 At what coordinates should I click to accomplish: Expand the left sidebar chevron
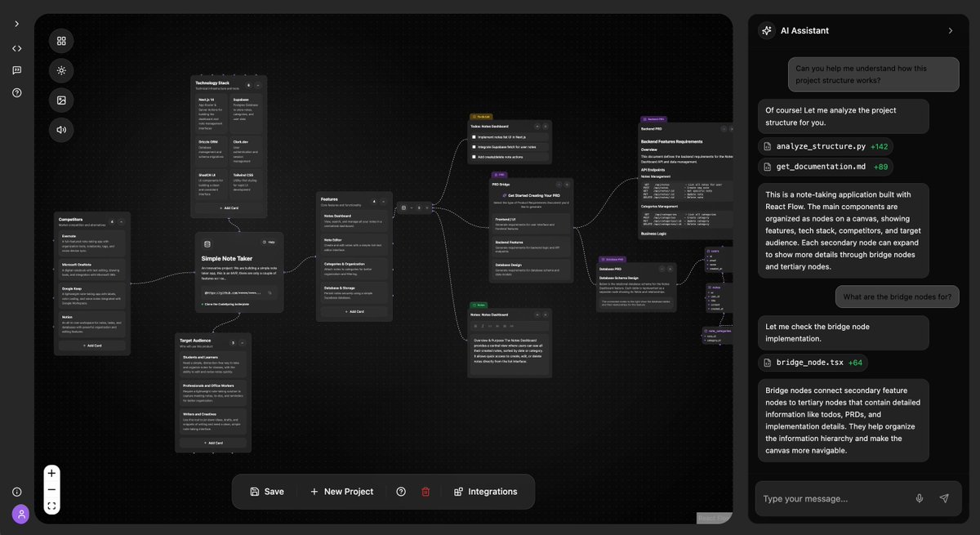click(x=16, y=24)
